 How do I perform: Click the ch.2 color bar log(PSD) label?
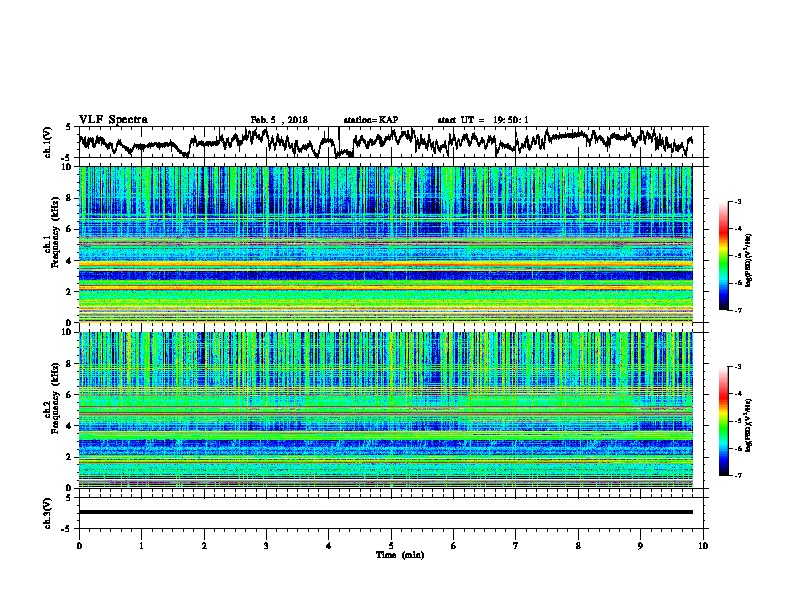[x=749, y=425]
